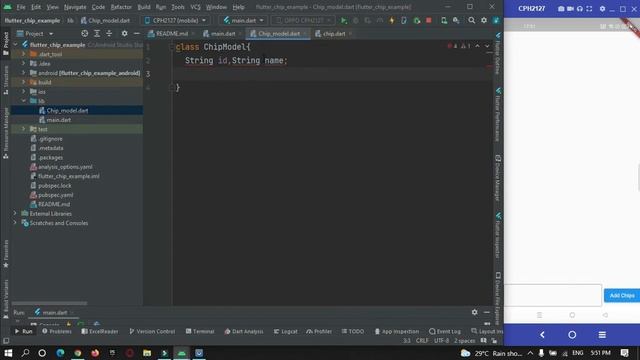
Task: Open IDE settings gear in main toolbar
Action: point(484,20)
